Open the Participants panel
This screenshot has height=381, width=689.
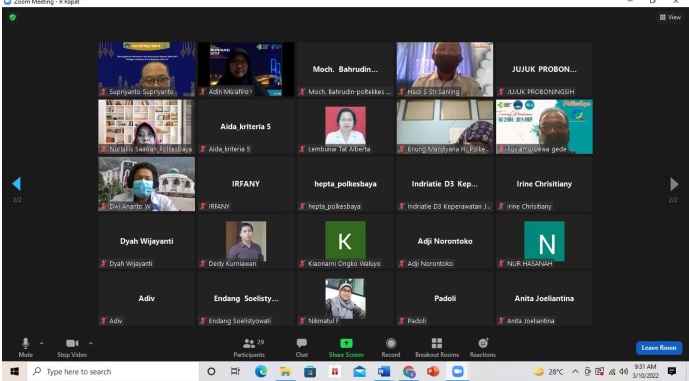249,347
